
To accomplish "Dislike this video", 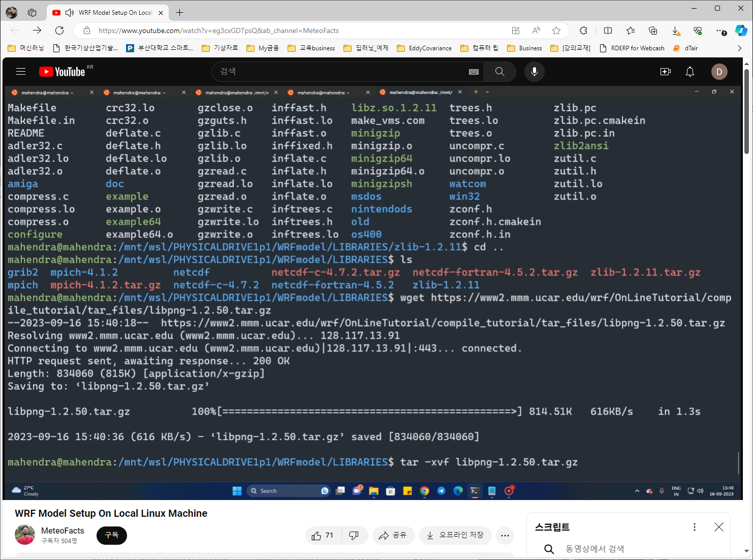I will pyautogui.click(x=354, y=536).
